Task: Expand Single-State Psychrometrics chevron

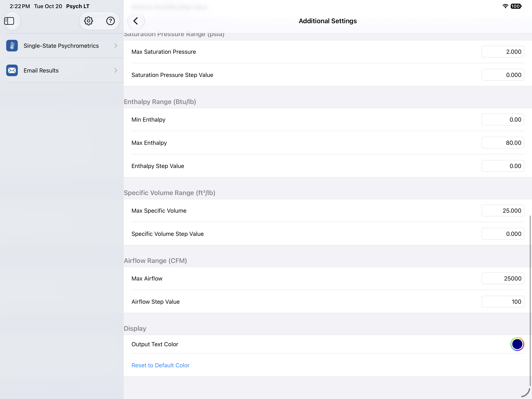Action: coord(116,46)
